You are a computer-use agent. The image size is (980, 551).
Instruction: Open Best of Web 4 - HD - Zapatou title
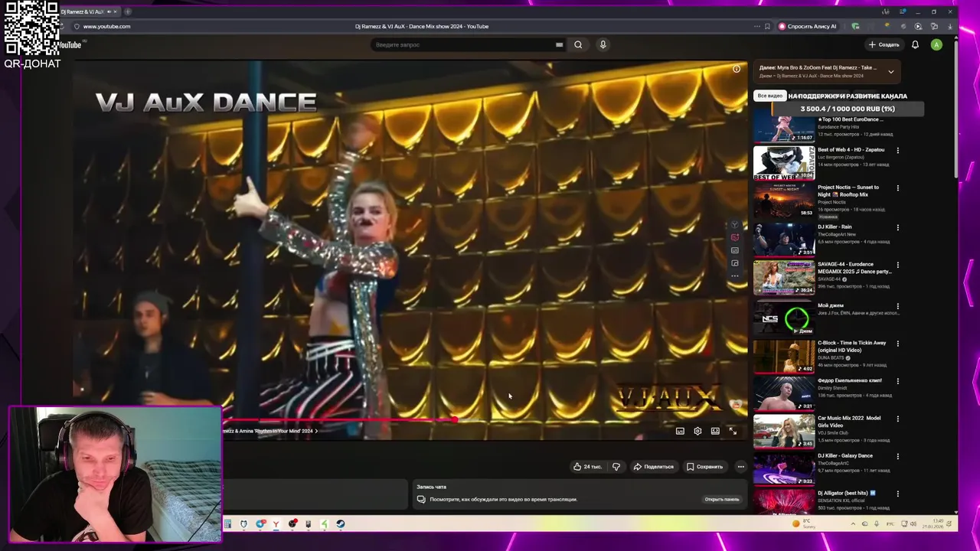point(851,149)
